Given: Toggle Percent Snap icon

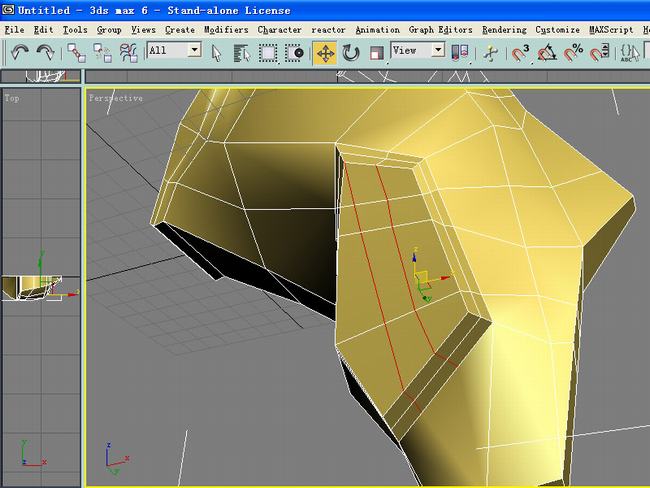Looking at the screenshot, I should click(572, 53).
